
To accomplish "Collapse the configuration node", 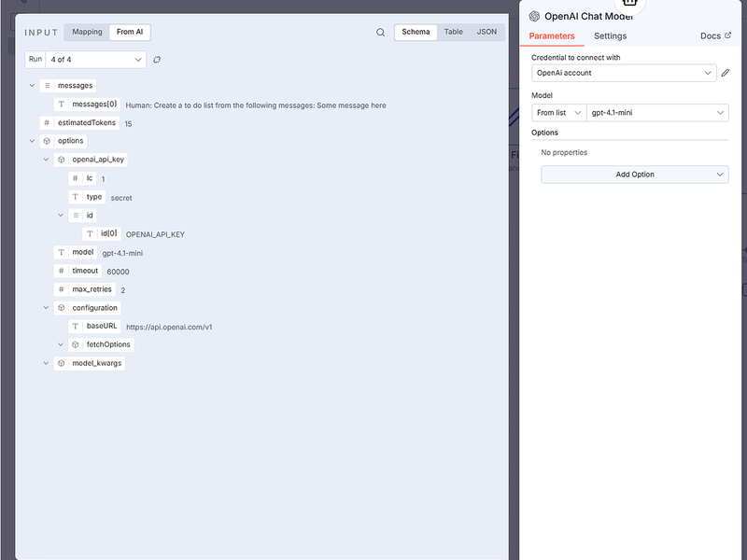I will [46, 308].
